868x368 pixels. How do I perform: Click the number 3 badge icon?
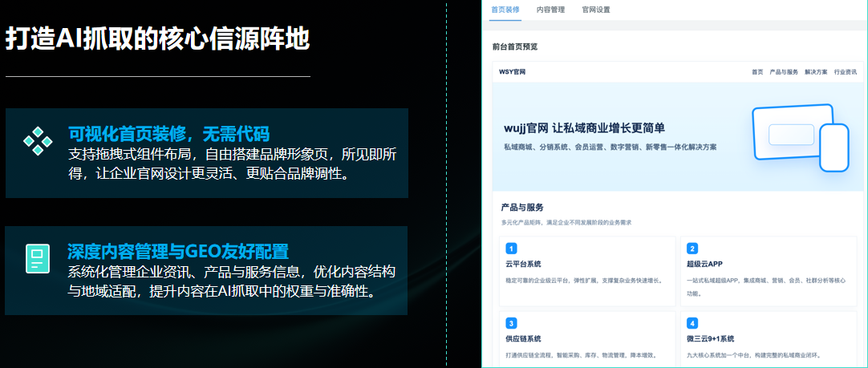point(512,323)
